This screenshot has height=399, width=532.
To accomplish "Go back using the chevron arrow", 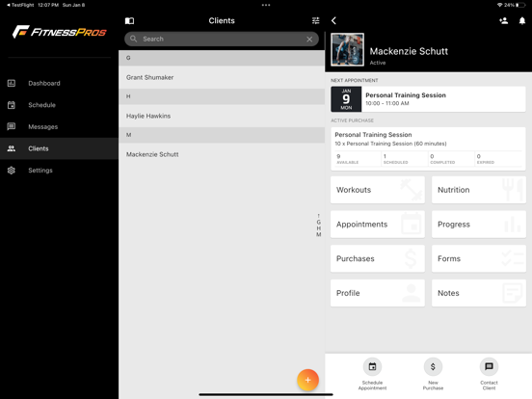I will click(x=333, y=20).
